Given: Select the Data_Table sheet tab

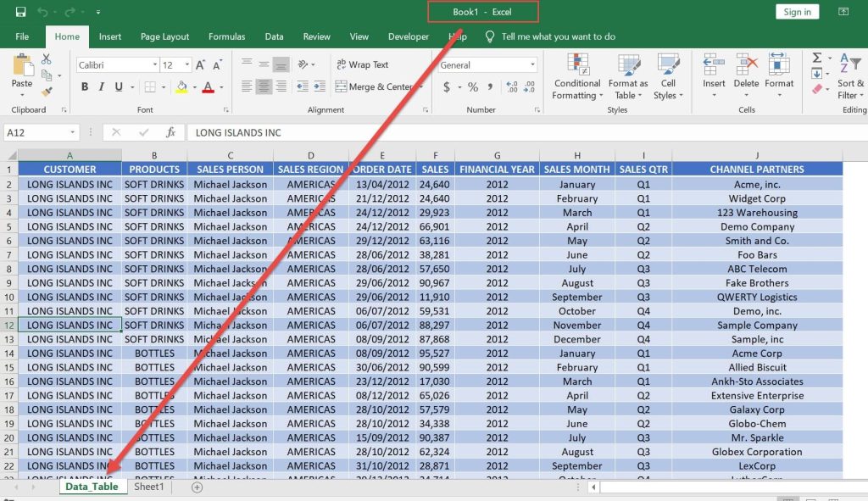Looking at the screenshot, I should [93, 487].
